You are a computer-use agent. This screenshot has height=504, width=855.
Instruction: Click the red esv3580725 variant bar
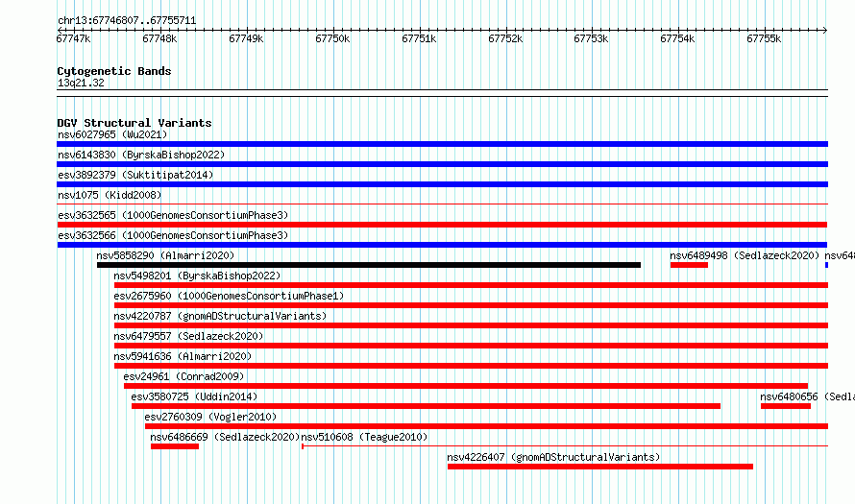point(426,406)
